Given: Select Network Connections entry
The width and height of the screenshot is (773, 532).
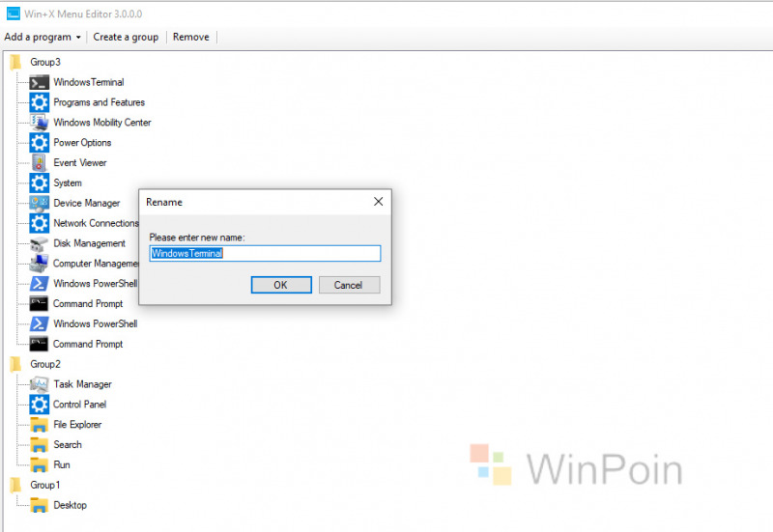Looking at the screenshot, I should 96,223.
